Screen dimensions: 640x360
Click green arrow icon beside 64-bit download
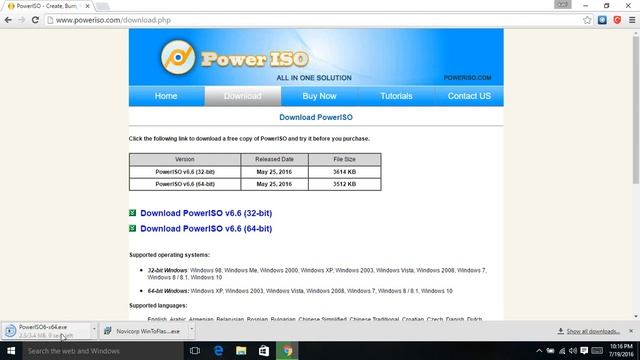click(132, 228)
